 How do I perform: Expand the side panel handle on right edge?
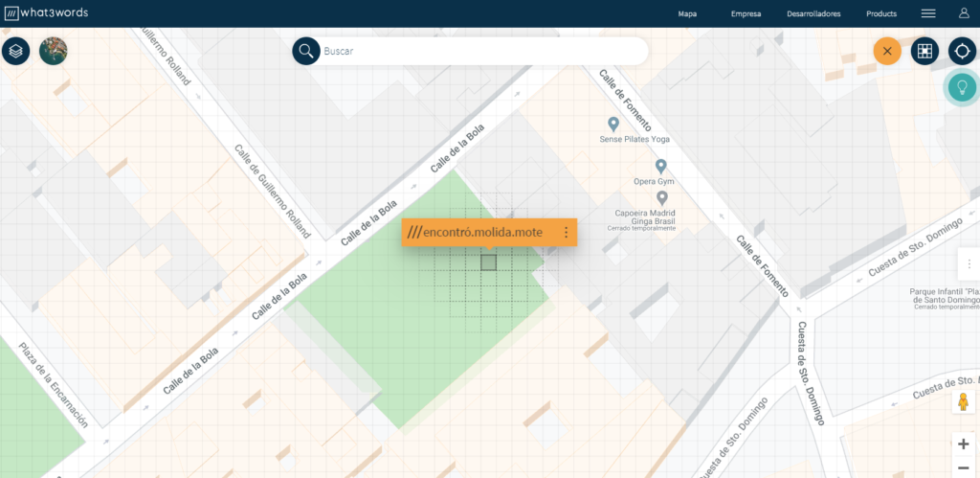969,264
